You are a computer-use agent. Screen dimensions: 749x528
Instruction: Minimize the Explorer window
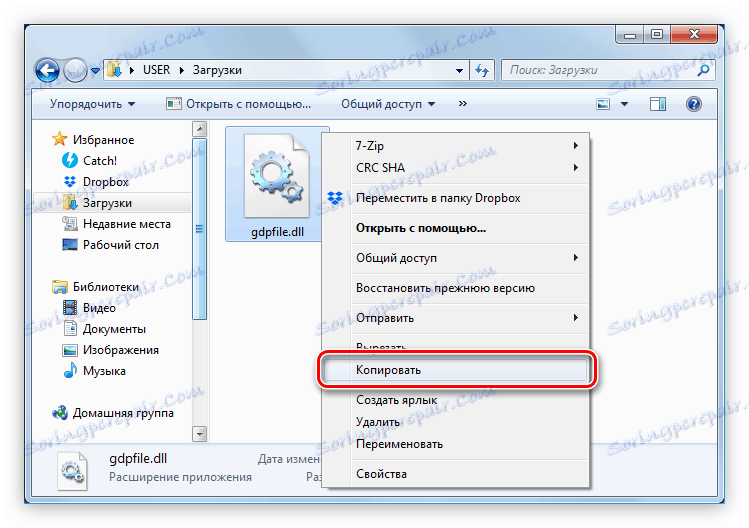(630, 35)
